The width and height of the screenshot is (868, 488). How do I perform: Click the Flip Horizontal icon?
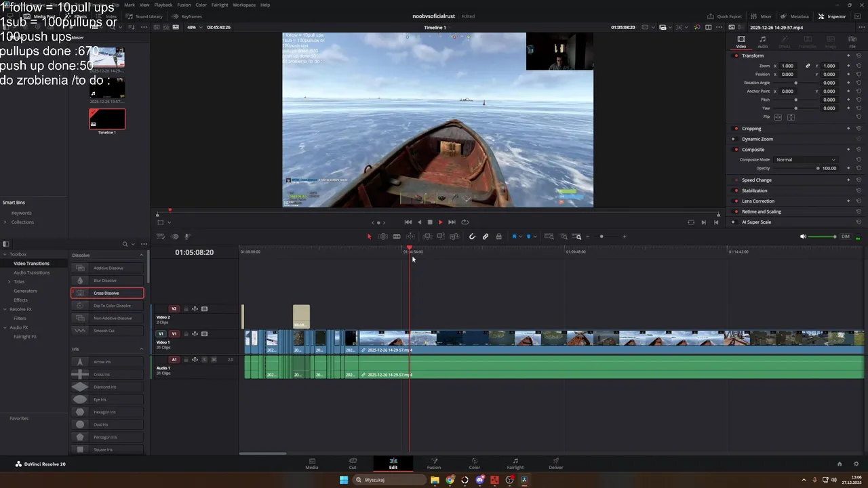pos(778,117)
